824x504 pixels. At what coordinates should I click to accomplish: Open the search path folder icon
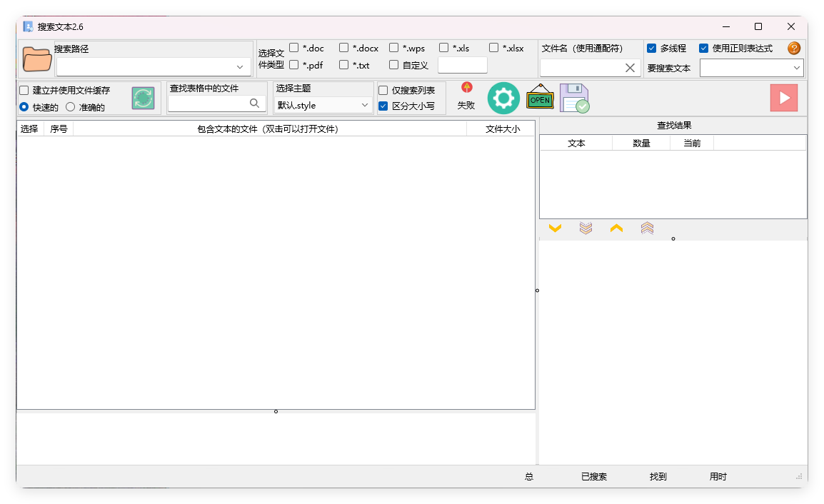(36, 59)
